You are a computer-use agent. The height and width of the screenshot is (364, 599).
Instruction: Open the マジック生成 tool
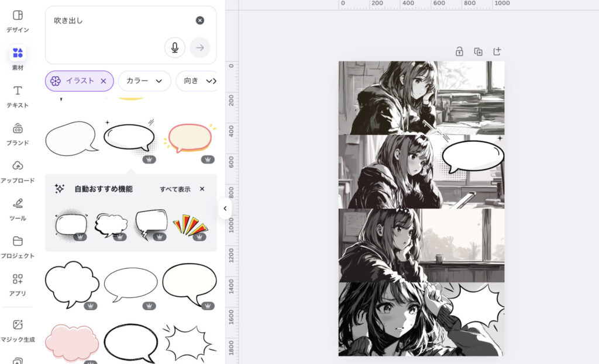(18, 330)
